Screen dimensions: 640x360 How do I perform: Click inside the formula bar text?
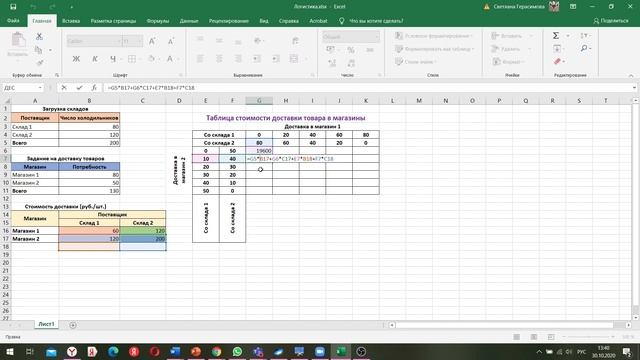point(151,88)
